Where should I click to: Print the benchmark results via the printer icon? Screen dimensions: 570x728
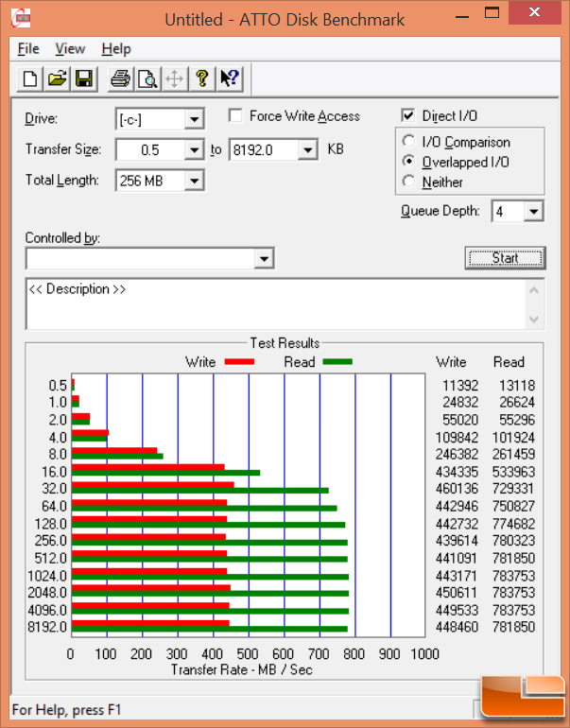click(x=121, y=78)
